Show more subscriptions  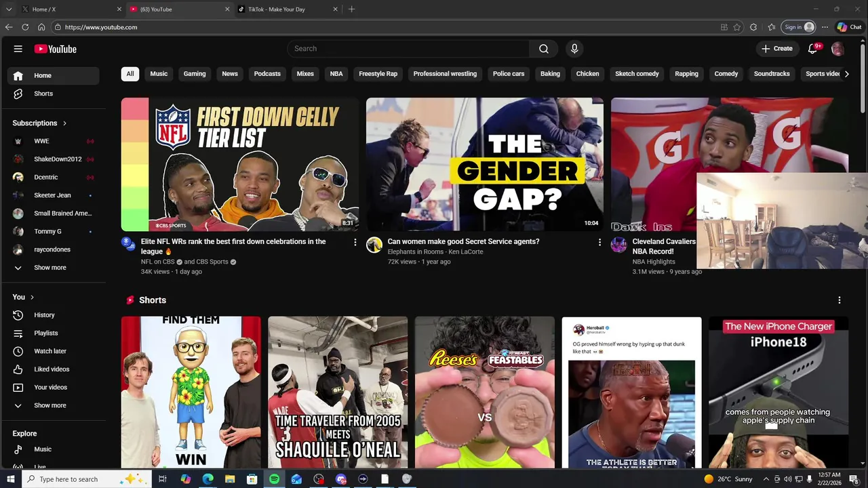point(53,268)
